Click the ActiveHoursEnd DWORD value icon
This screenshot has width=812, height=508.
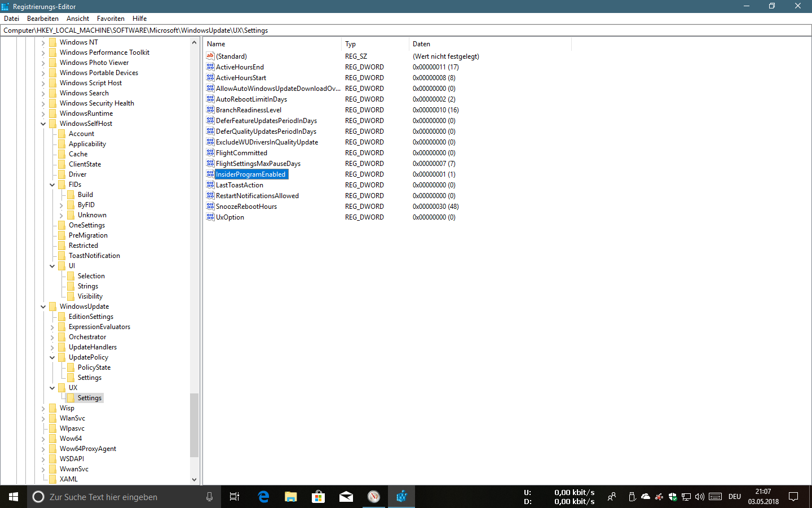(x=210, y=67)
